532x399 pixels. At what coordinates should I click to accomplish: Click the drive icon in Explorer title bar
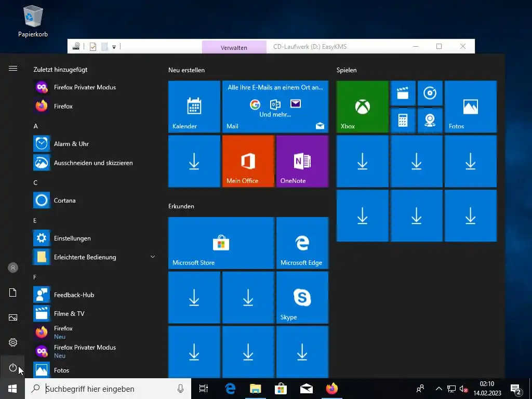[76, 46]
